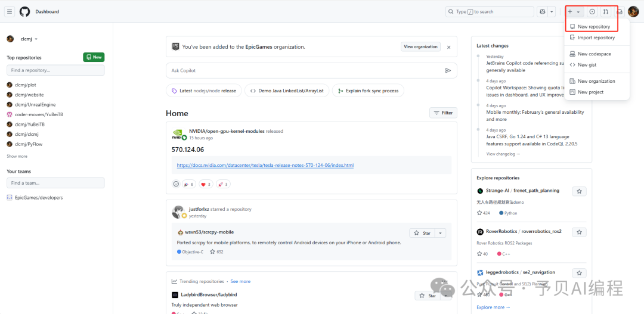Click Latest nodejs/node release suggestion
The image size is (644, 314).
click(204, 91)
